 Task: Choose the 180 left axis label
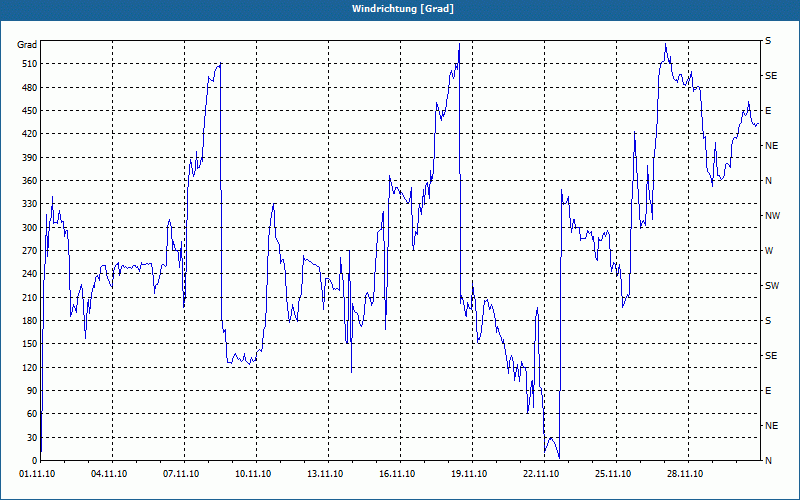pos(31,321)
